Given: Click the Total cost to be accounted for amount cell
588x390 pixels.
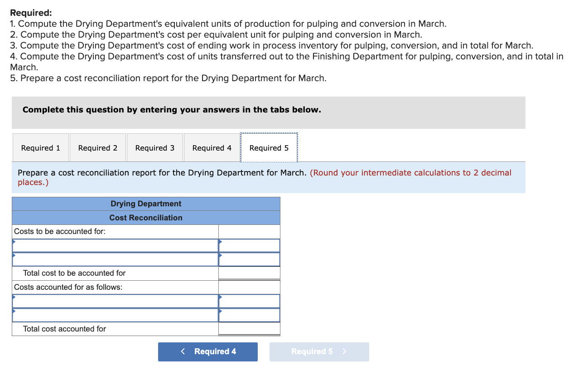Looking at the screenshot, I should pyautogui.click(x=249, y=273).
